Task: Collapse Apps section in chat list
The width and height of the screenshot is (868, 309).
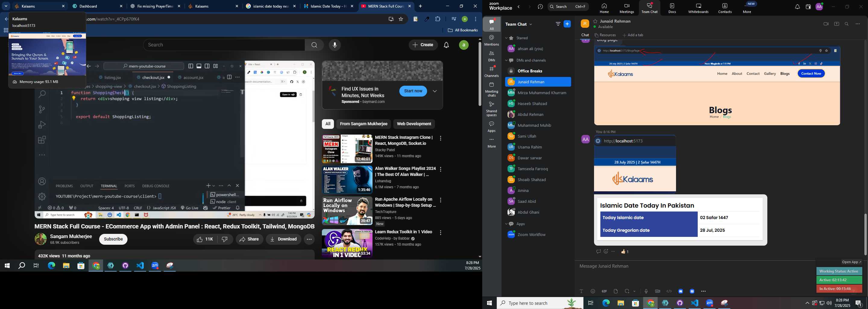Action: 506,224
